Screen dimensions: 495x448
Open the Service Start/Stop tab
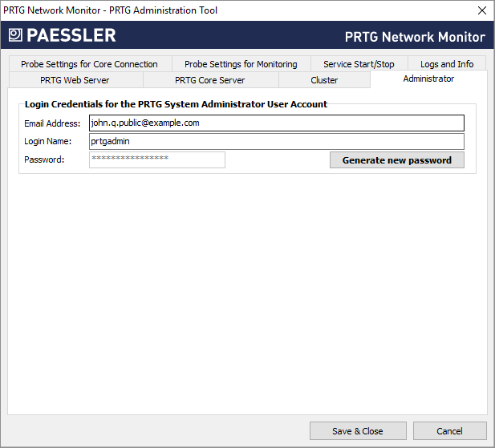pyautogui.click(x=359, y=64)
